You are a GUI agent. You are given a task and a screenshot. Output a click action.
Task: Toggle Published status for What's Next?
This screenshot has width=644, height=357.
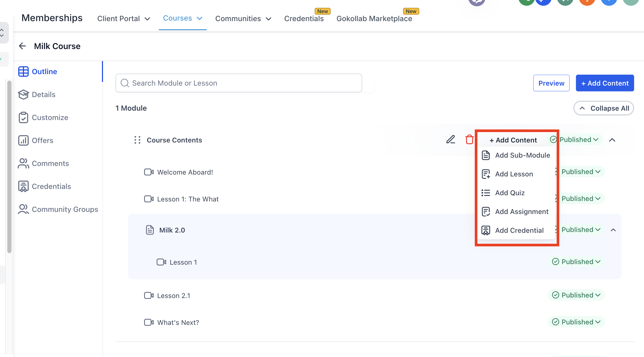[x=576, y=322]
